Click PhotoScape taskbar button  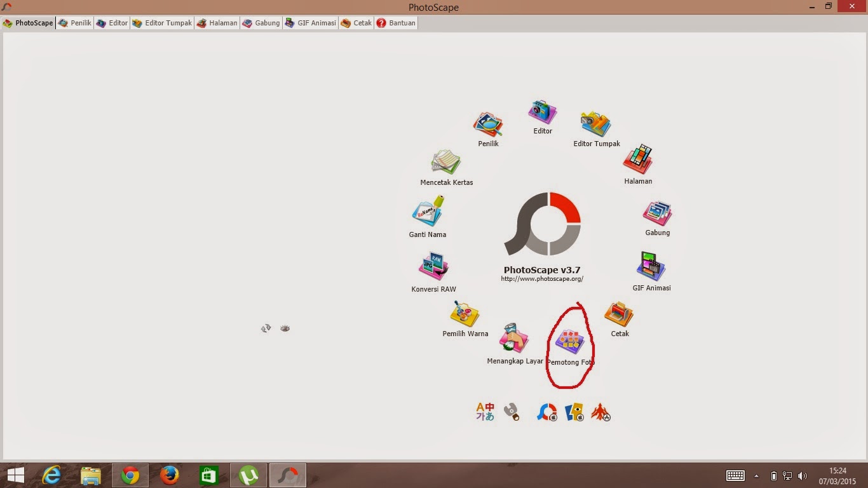click(288, 475)
